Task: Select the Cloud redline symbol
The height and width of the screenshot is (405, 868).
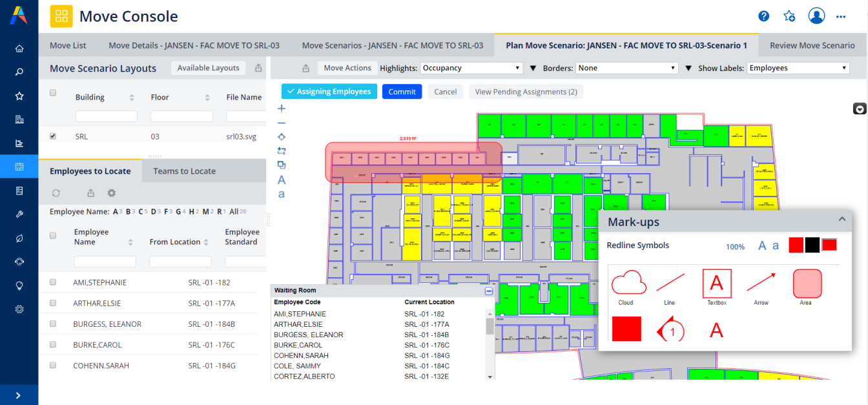Action: 628,284
